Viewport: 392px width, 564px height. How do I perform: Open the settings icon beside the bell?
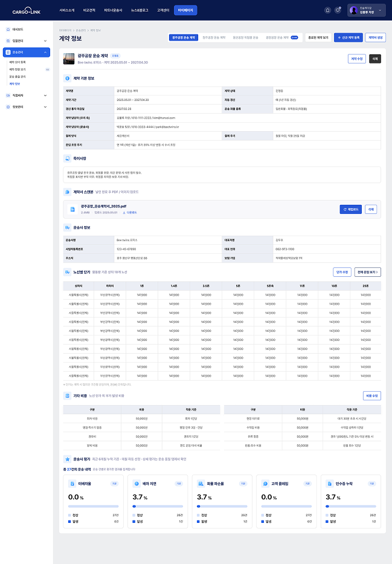(x=338, y=10)
